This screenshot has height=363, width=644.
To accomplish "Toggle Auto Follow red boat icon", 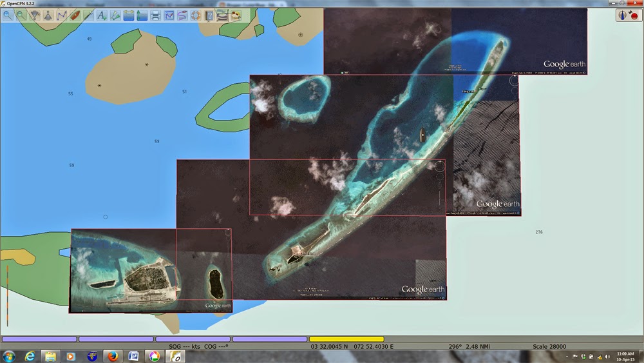I will click(75, 15).
